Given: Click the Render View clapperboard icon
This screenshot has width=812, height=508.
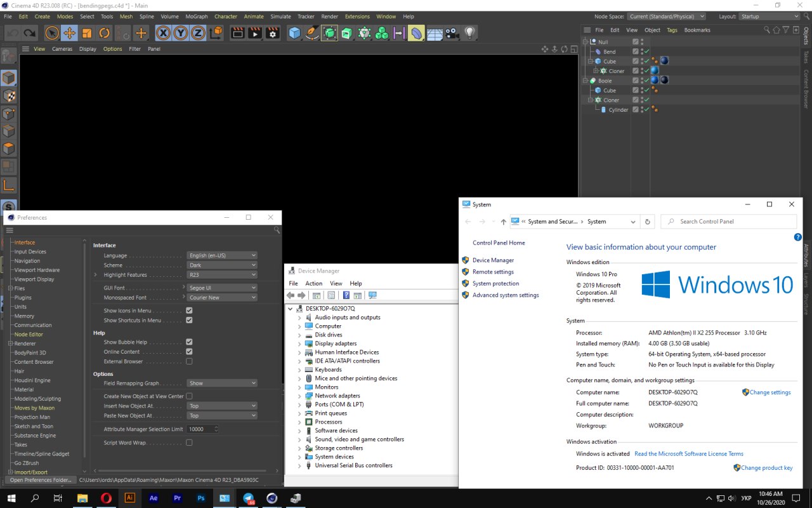Looking at the screenshot, I should pos(237,33).
